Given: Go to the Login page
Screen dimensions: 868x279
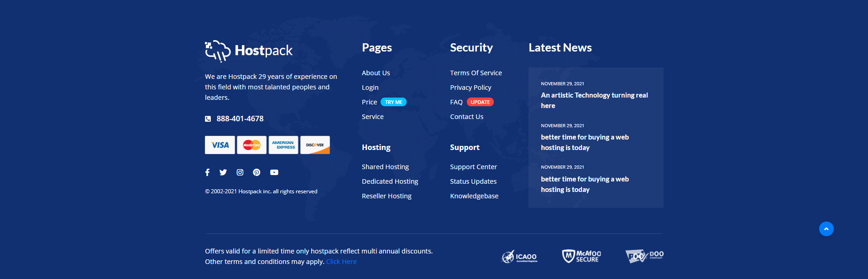Looking at the screenshot, I should point(370,88).
